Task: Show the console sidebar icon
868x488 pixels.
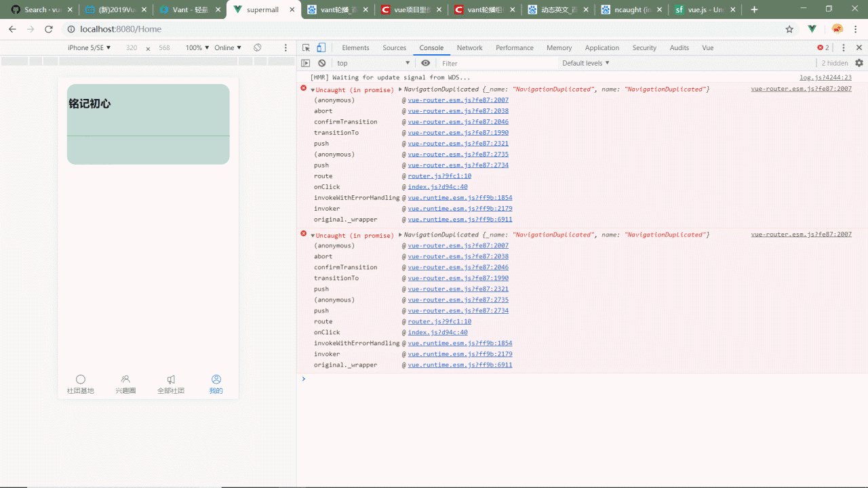Action: coord(306,63)
